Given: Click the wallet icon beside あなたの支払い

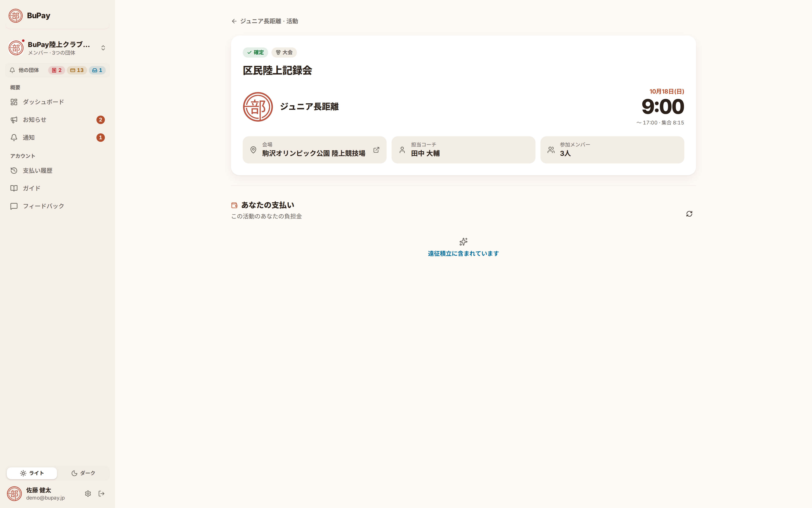Looking at the screenshot, I should tap(235, 205).
